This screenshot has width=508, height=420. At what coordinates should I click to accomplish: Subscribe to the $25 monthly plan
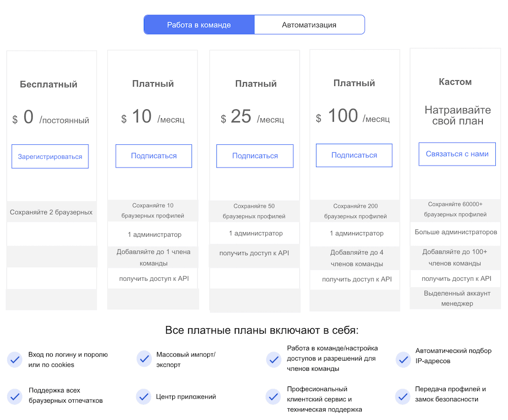coord(255,156)
